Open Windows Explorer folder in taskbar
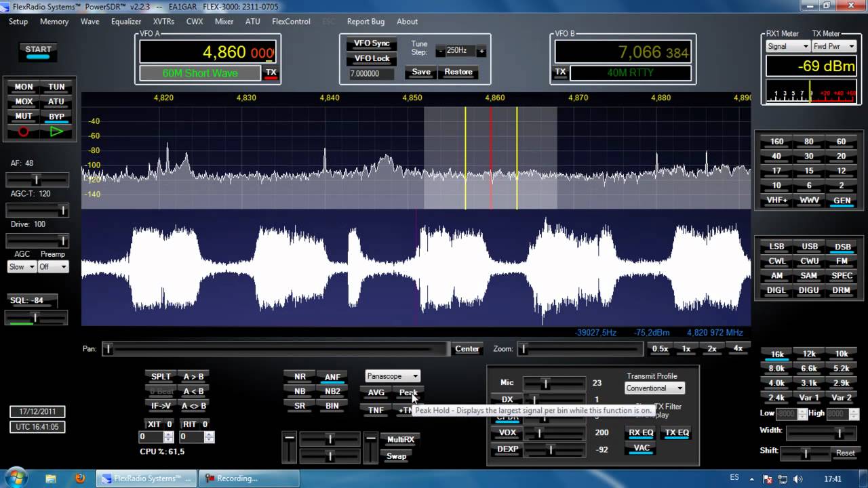This screenshot has height=488, width=868. 51,479
